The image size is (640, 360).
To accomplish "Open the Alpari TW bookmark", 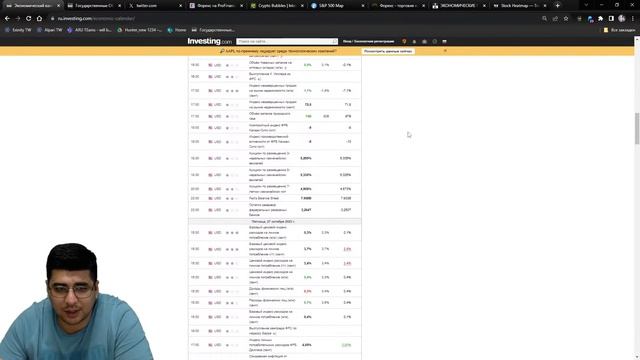I will tap(49, 30).
